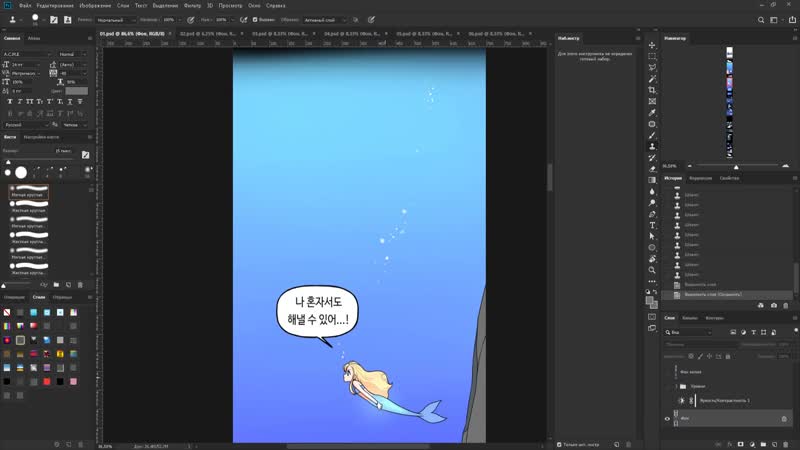
Task: Click the text color swatch in Character panel
Action: [77, 91]
